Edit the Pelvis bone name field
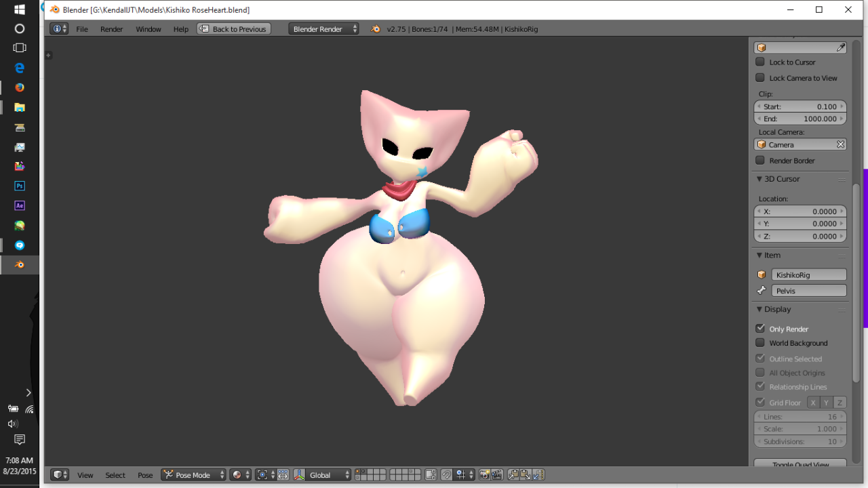Viewport: 868px width, 488px height. tap(809, 291)
